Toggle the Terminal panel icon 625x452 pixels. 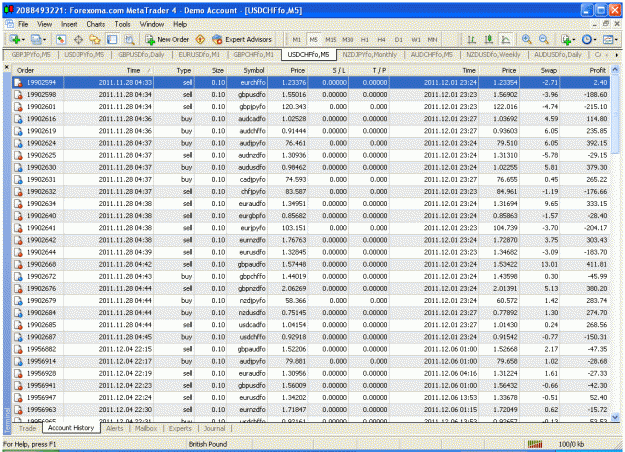pos(112,39)
